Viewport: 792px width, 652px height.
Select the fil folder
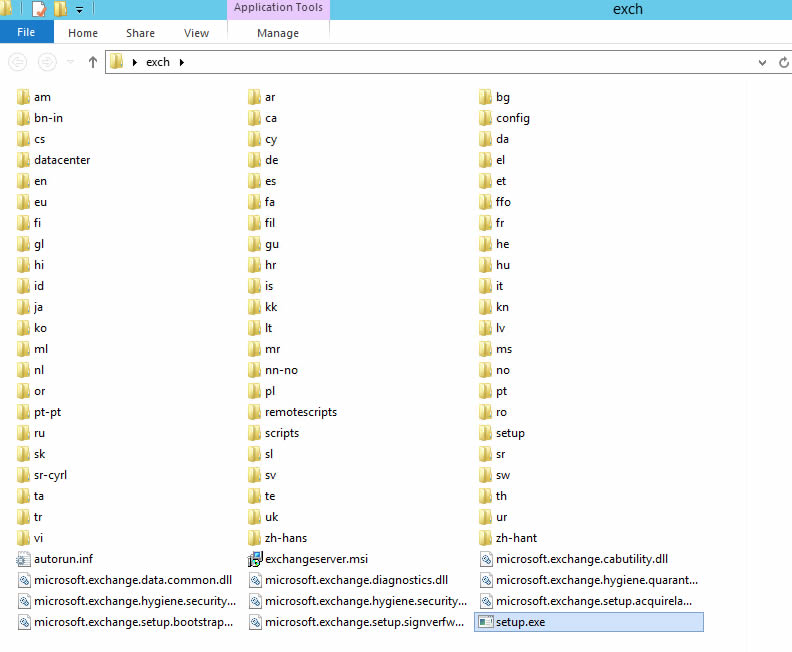(x=262, y=223)
